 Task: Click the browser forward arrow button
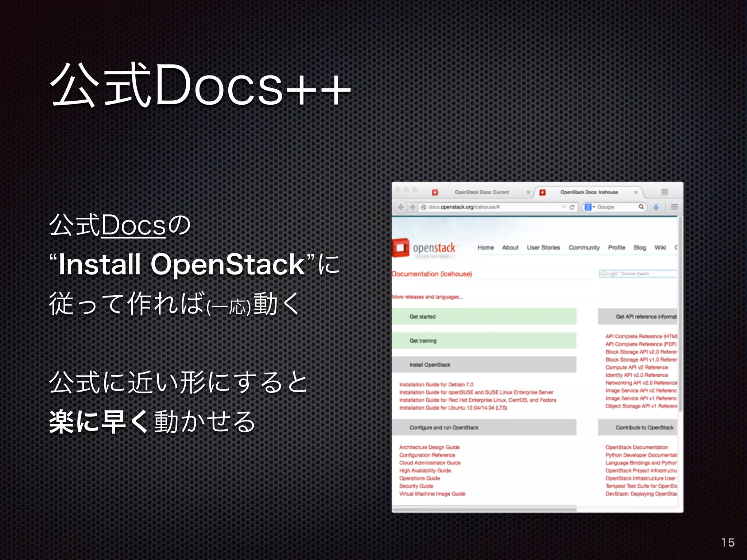pos(413,207)
